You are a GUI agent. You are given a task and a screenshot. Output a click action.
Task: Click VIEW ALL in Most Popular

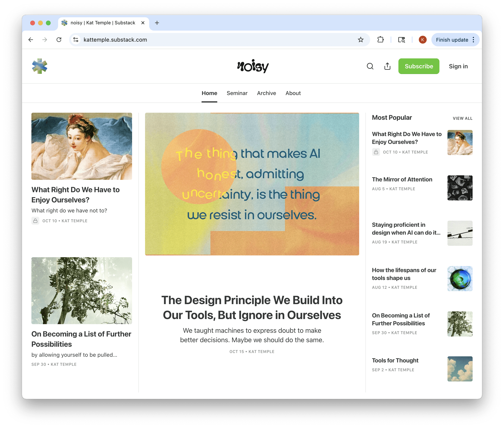462,118
